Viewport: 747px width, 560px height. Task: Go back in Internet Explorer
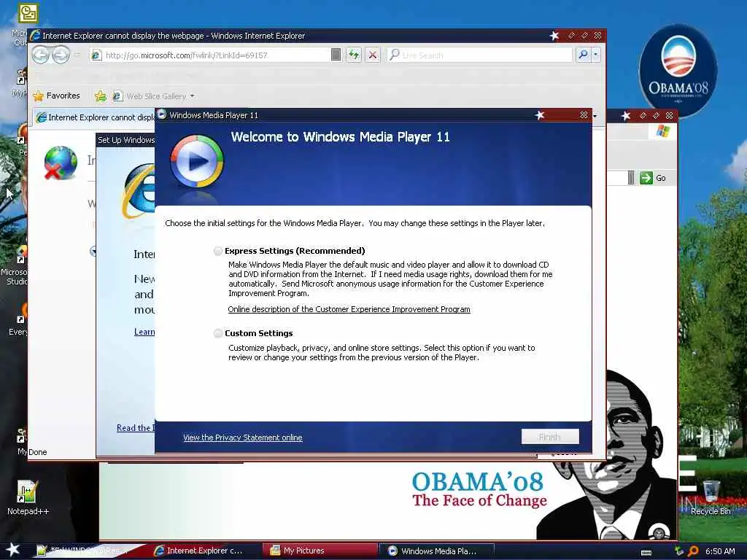(x=41, y=55)
